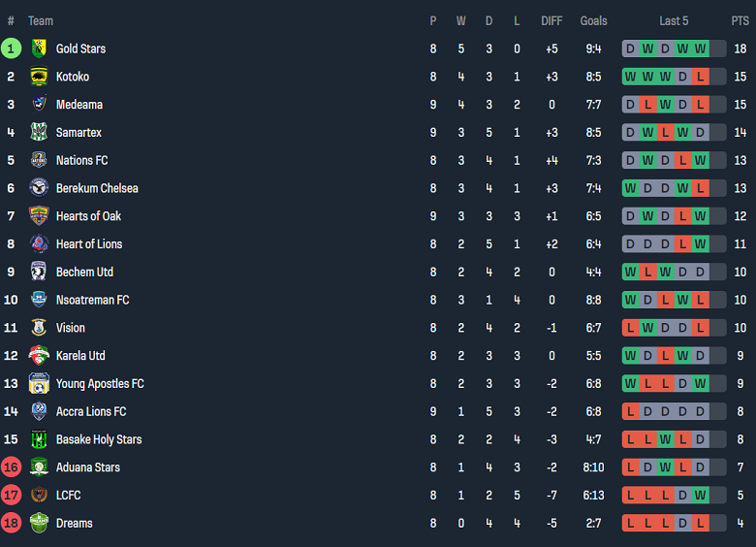Click the green position 1 badge
Viewport: 756px width, 547px height.
[12, 48]
